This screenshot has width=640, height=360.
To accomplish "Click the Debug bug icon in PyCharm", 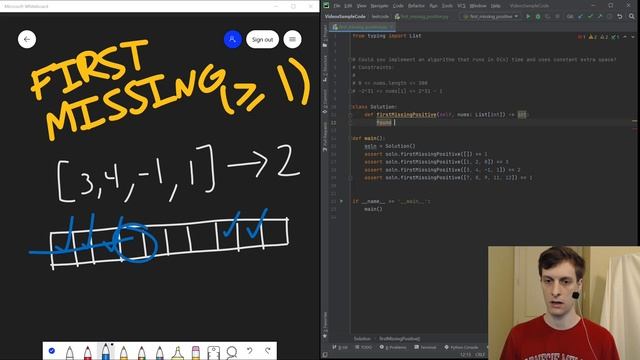I will [x=538, y=16].
